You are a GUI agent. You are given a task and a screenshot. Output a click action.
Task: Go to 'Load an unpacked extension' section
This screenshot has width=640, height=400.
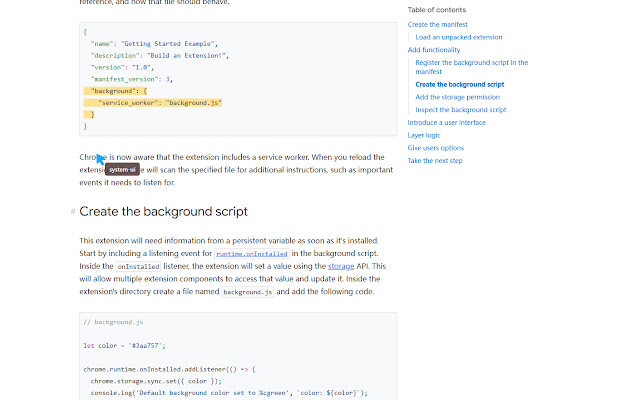coord(459,37)
